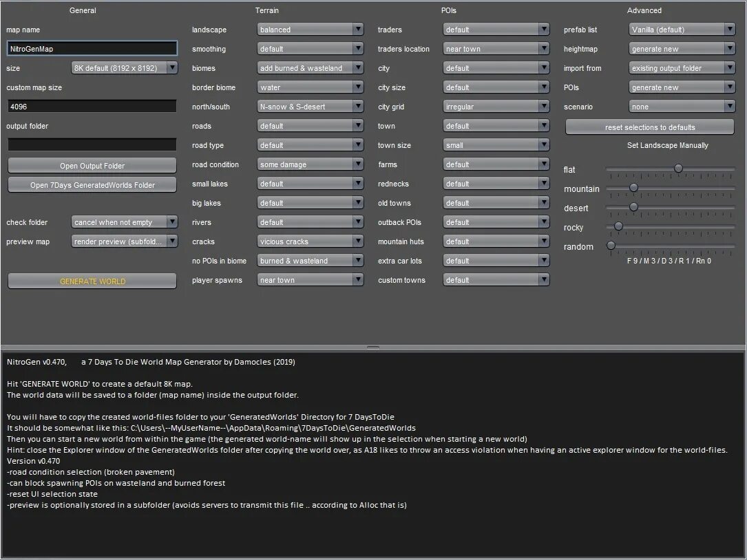Click the 'Terrain' column heading

[267, 10]
